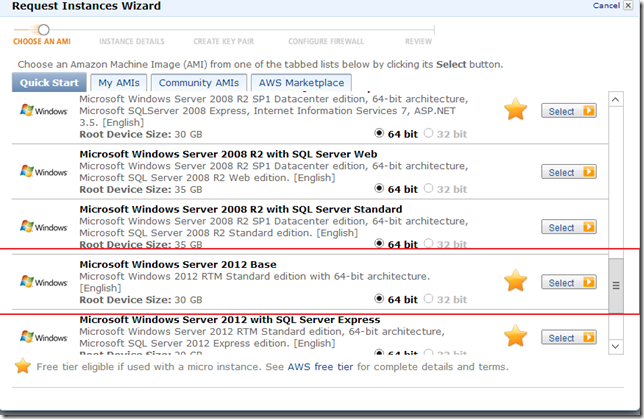
Task: Click the Instance Details wizard step
Action: coord(132,41)
